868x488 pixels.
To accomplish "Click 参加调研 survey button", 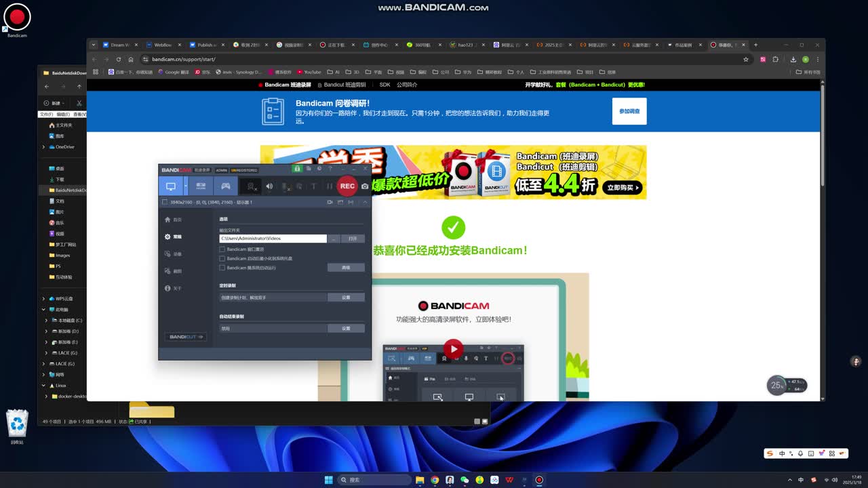I will [629, 111].
